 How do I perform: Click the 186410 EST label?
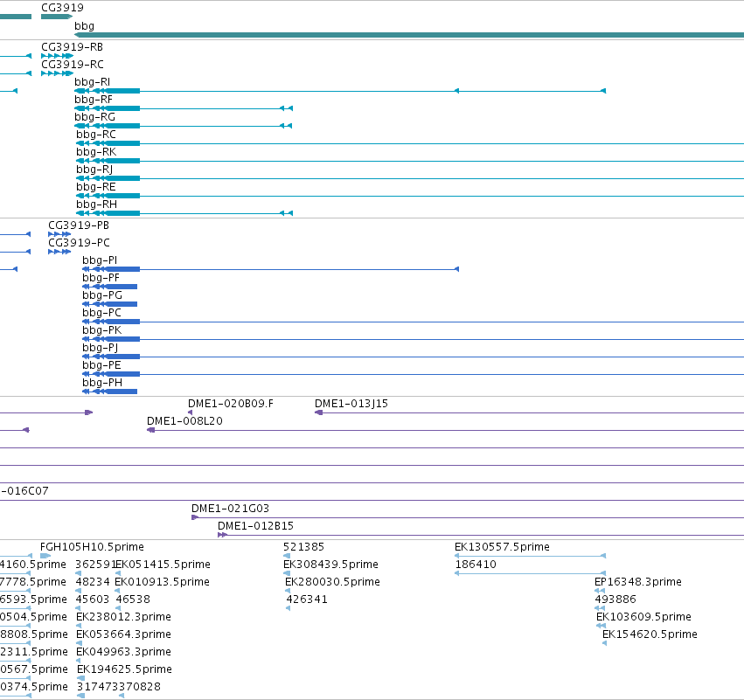(476, 565)
